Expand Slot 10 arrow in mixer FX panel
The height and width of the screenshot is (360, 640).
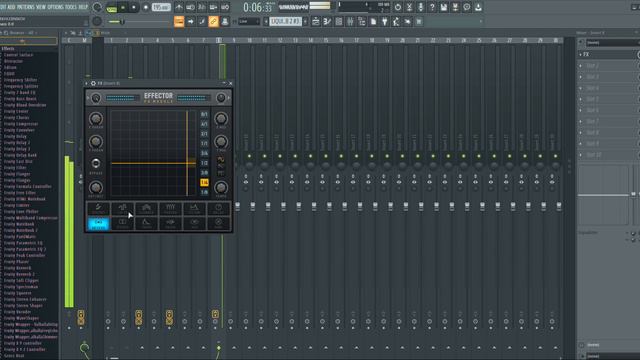coord(581,155)
